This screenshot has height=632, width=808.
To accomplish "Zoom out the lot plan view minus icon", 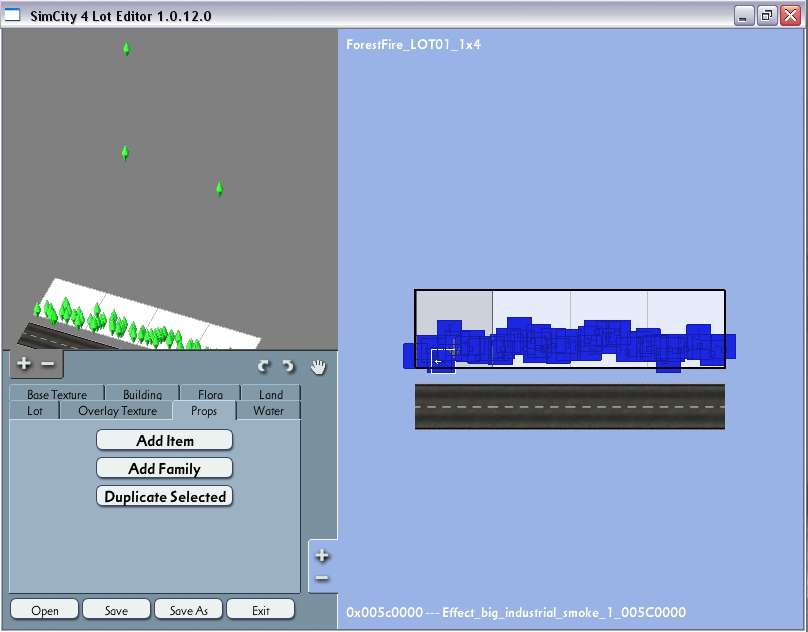I will click(322, 578).
